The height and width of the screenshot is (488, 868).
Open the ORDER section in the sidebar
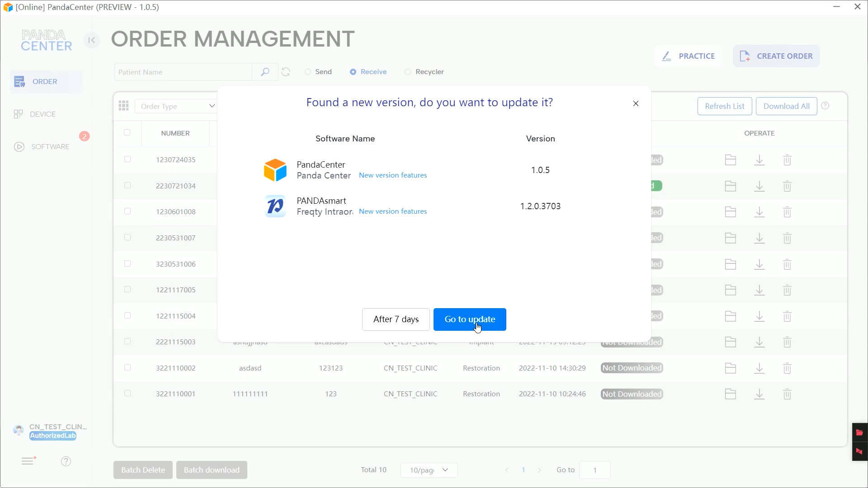click(46, 82)
